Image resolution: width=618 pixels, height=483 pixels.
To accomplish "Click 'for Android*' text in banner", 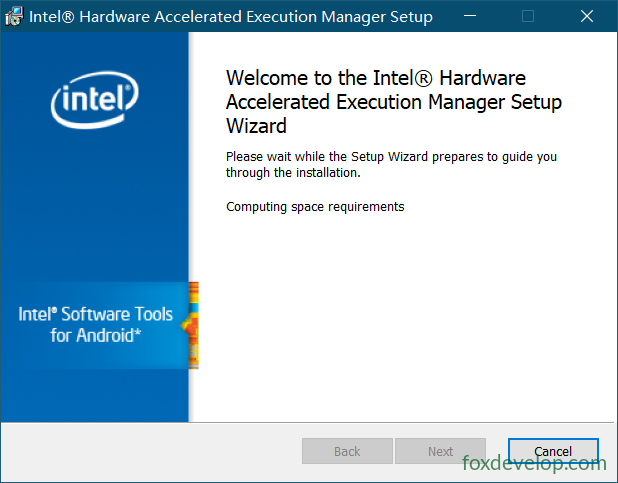I will [95, 336].
